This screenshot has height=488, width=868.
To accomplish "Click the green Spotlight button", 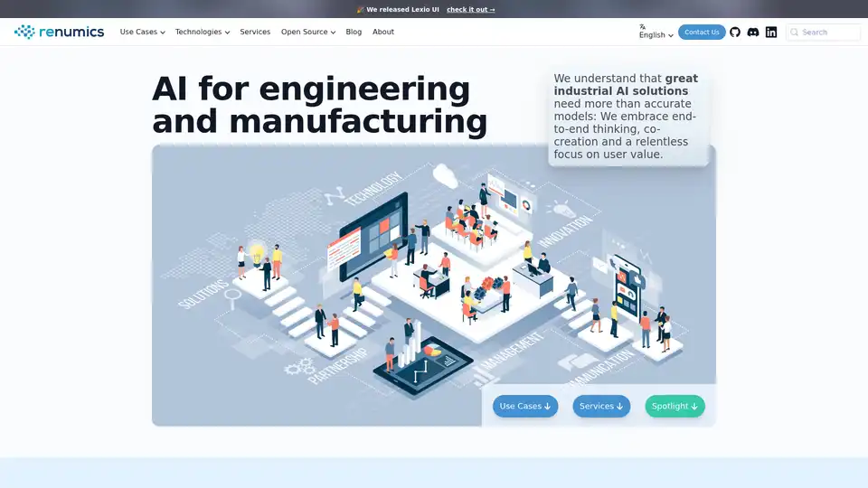I will [675, 407].
